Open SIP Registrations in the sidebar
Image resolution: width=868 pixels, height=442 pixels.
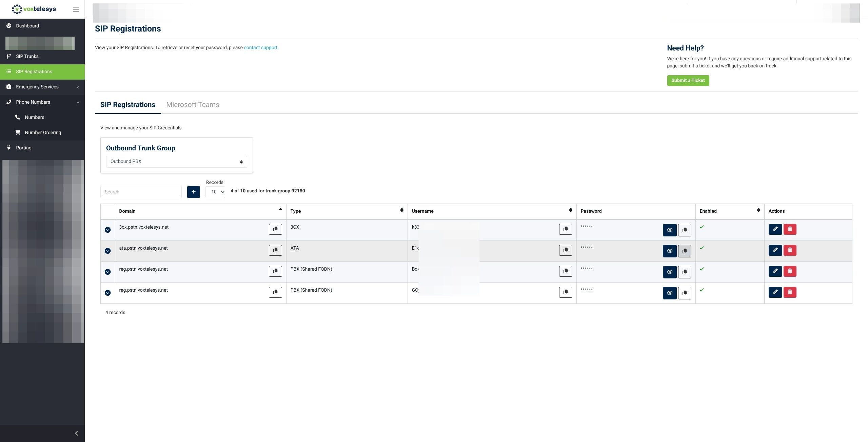[x=42, y=72]
